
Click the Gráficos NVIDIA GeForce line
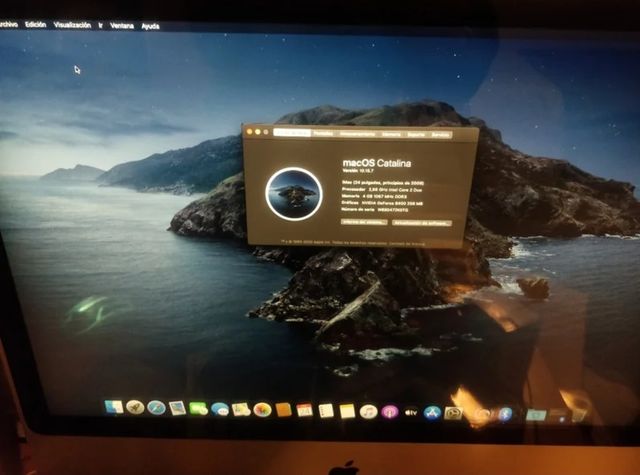(x=382, y=203)
